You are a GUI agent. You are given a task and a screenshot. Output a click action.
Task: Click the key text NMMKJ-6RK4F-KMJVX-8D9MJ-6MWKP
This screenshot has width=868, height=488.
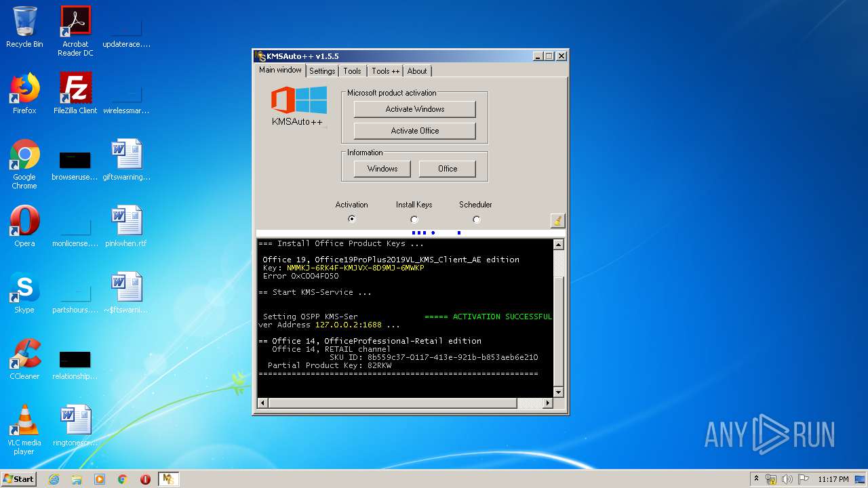click(355, 268)
